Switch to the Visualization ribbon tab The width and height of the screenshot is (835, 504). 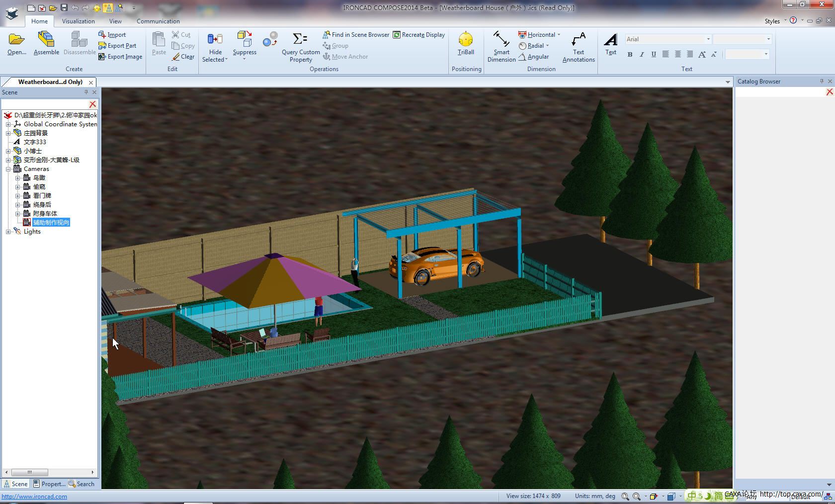point(78,21)
